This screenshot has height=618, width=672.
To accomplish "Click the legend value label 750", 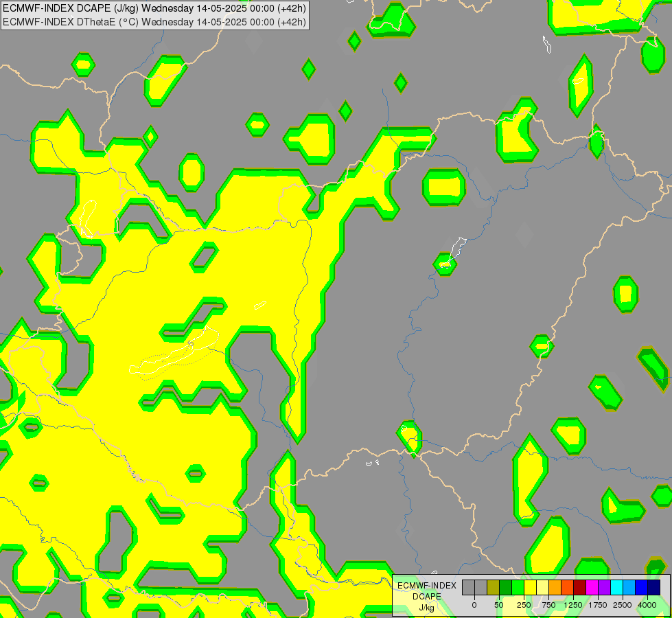I will [x=548, y=605].
